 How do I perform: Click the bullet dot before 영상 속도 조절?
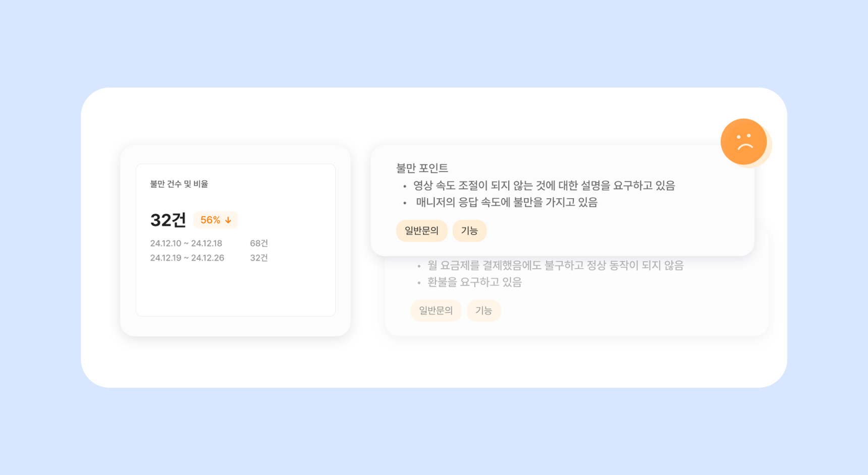405,187
